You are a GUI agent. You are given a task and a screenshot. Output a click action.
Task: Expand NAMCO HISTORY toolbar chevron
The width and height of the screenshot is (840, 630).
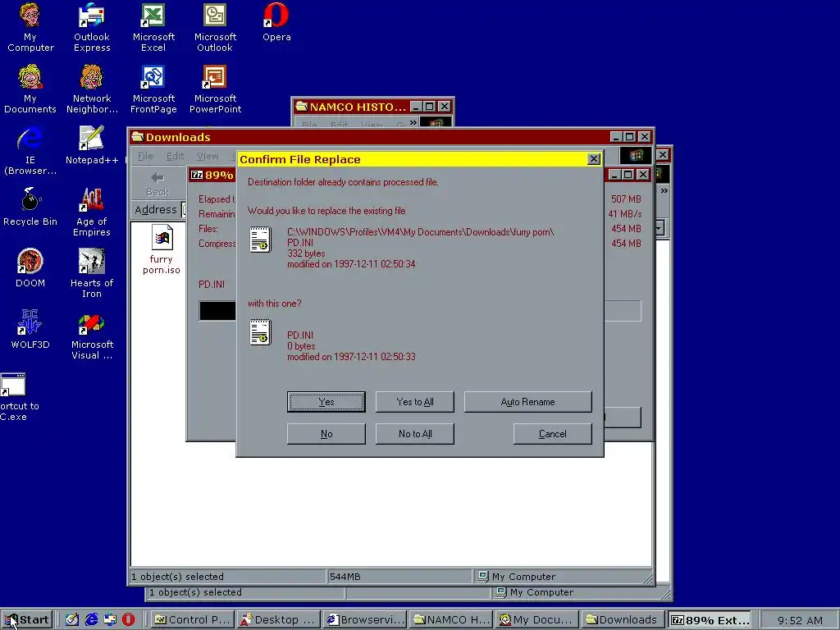413,123
